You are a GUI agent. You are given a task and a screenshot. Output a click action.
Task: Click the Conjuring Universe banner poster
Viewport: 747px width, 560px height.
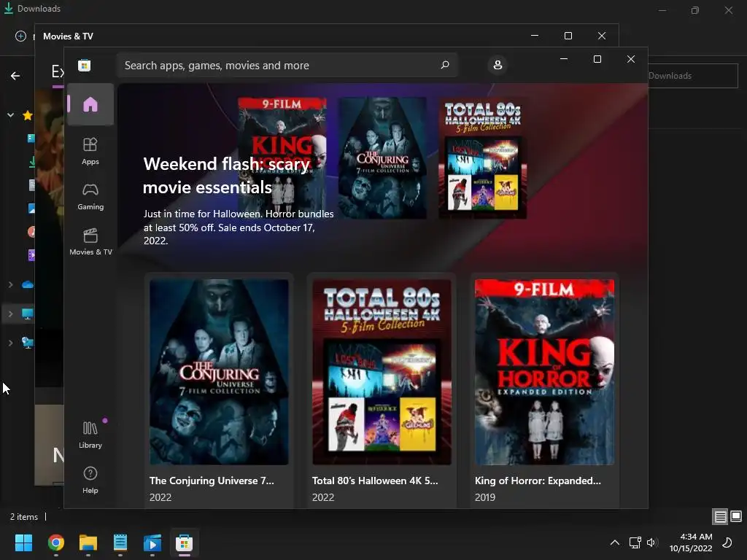pos(382,157)
